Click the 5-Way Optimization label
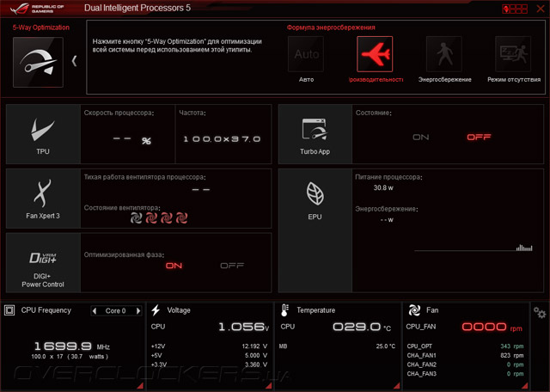The image size is (550, 392). [x=41, y=28]
